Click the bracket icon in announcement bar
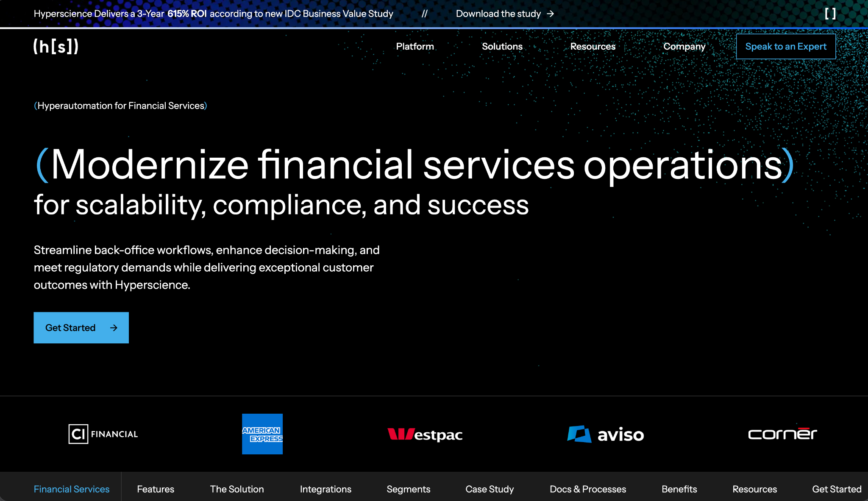868x501 pixels. [x=830, y=14]
